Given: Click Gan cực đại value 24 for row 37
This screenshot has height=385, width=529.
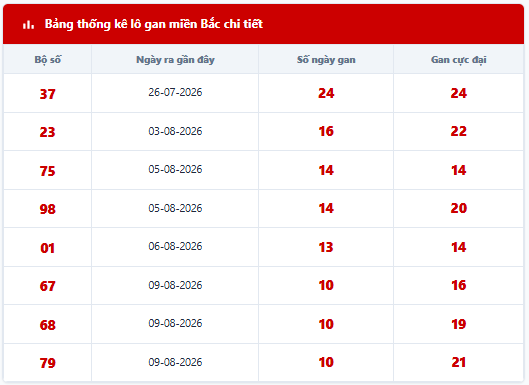Looking at the screenshot, I should [458, 93].
